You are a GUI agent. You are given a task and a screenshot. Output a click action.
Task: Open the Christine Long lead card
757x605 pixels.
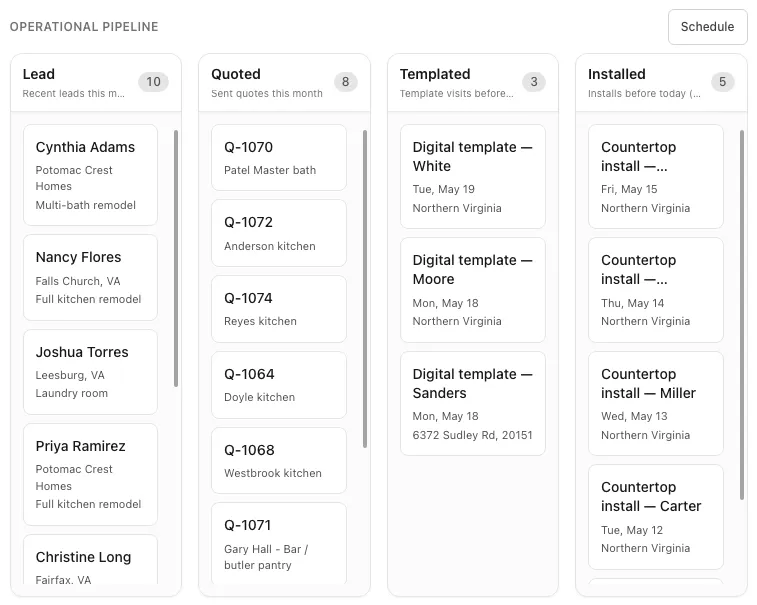[90, 560]
